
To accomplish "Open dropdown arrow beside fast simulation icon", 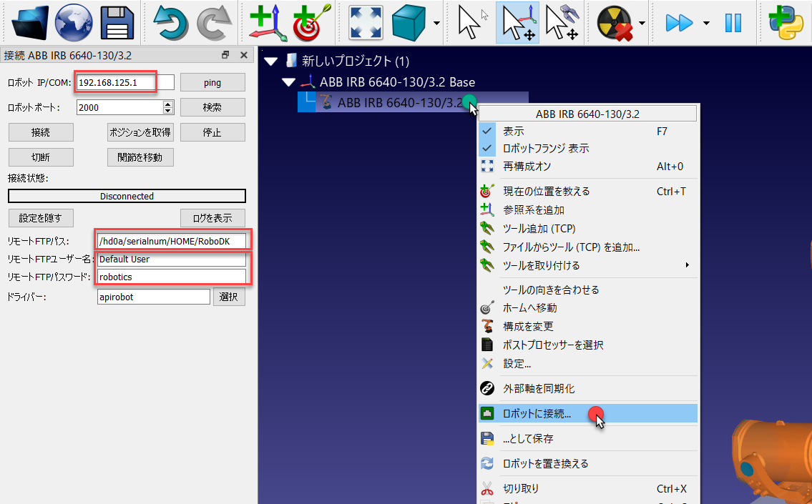I will (x=706, y=23).
